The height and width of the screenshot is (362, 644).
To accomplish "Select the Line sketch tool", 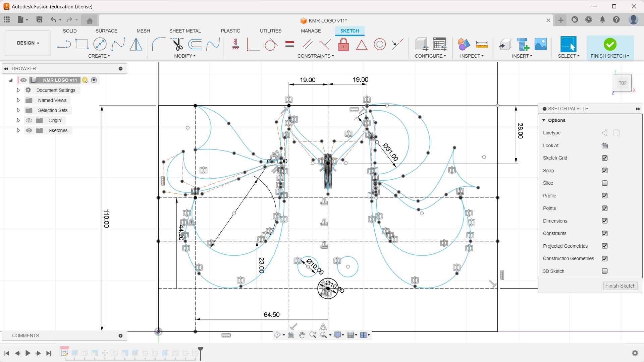I will point(64,44).
